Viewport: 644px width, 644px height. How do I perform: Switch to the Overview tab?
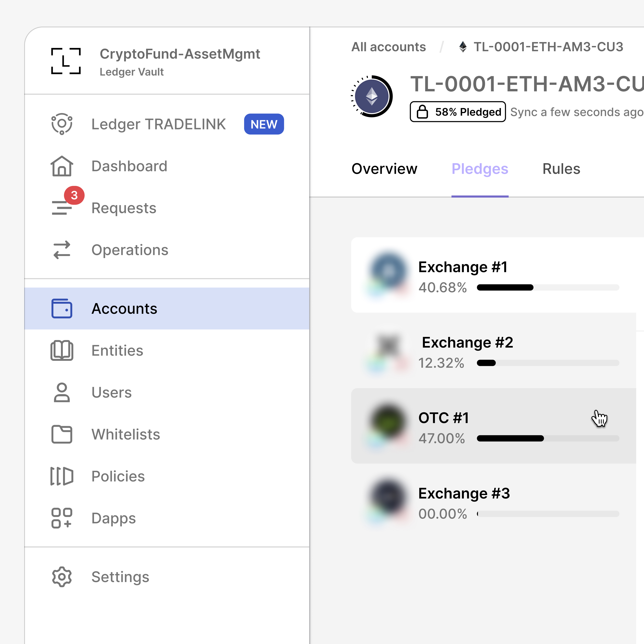384,169
